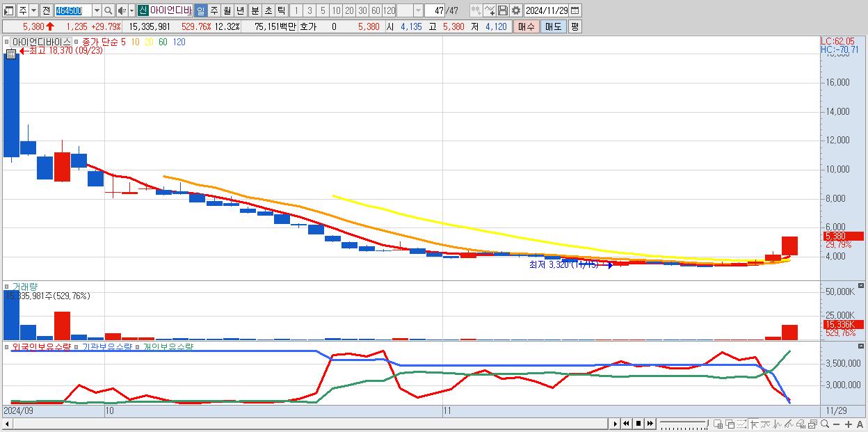Select the 120 interval button
The image size is (868, 432).
(389, 10)
